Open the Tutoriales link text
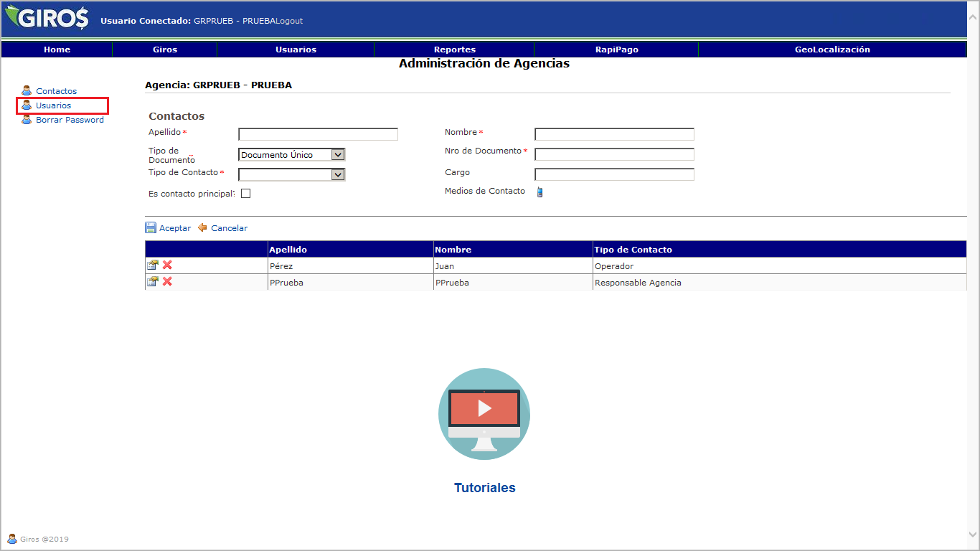Viewport: 980px width, 551px height. pyautogui.click(x=485, y=488)
